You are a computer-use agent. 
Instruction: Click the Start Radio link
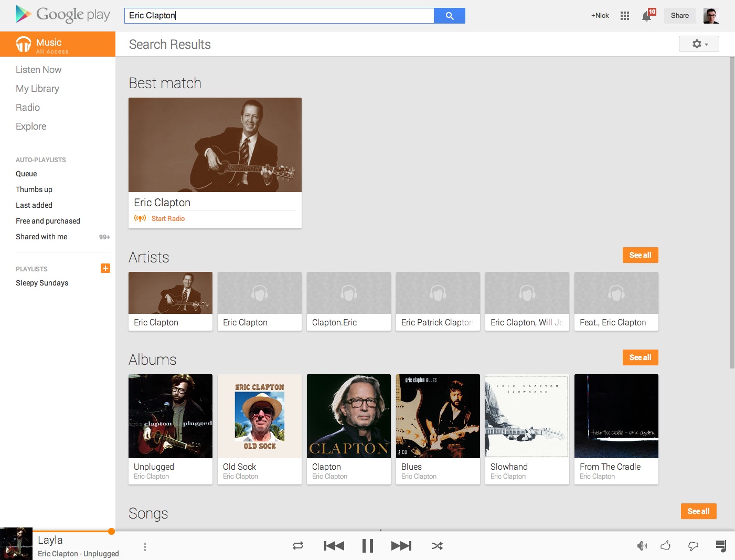168,218
